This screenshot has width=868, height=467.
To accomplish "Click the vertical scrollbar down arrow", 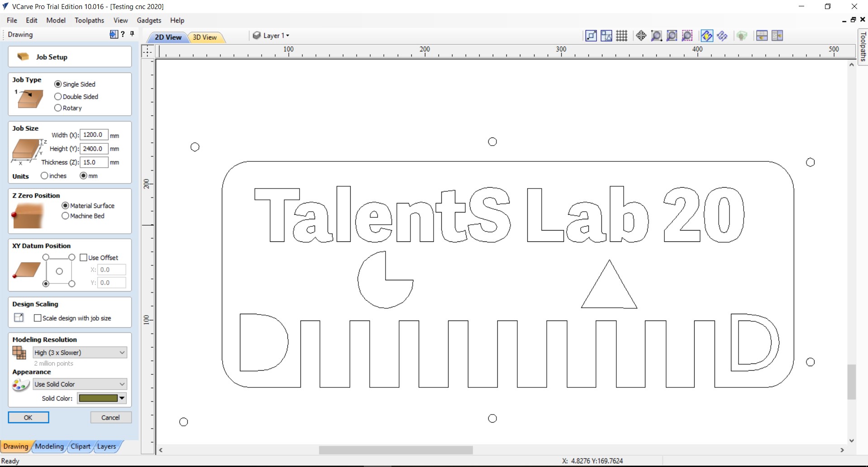I will pos(851,440).
